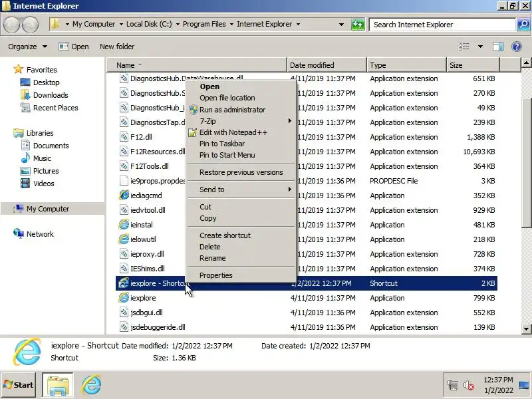This screenshot has width=532, height=399.
Task: Expand the Local Disk (C:) breadcrumb arrow
Action: pyautogui.click(x=178, y=24)
